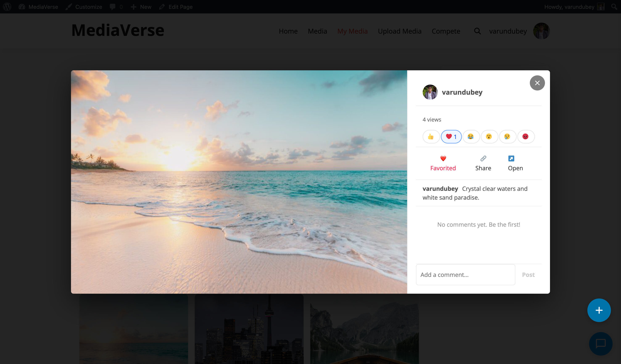This screenshot has height=364, width=621.
Task: Open varundubey's profile link in the modal
Action: tap(462, 92)
